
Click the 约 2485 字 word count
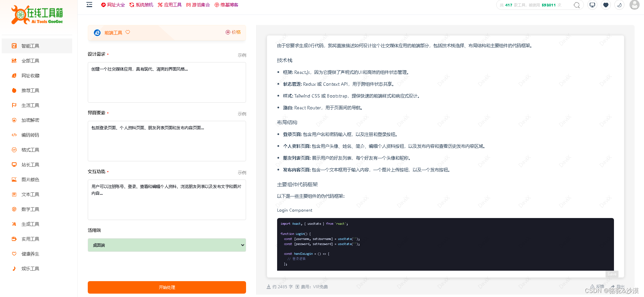pos(280,287)
